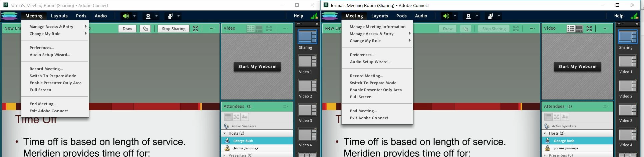Click the speaker icon in the left window
The image size is (644, 157).
[126, 16]
